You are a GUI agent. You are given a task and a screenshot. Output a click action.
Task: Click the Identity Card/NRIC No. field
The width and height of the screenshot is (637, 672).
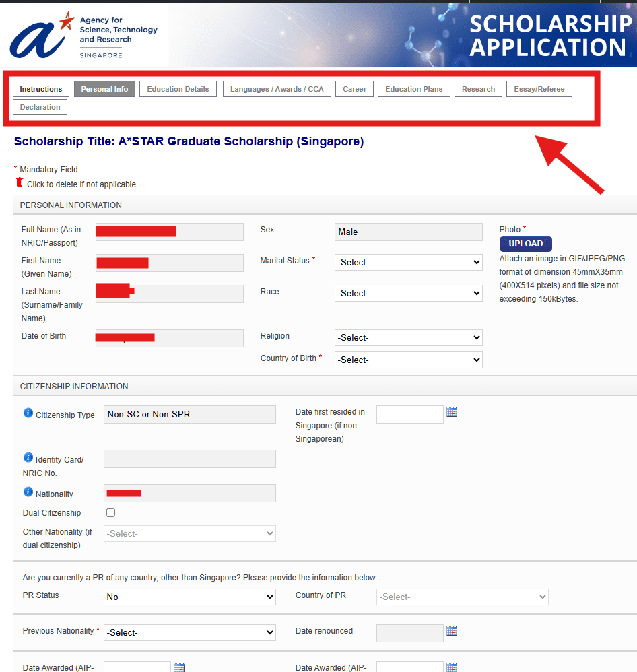pos(189,459)
